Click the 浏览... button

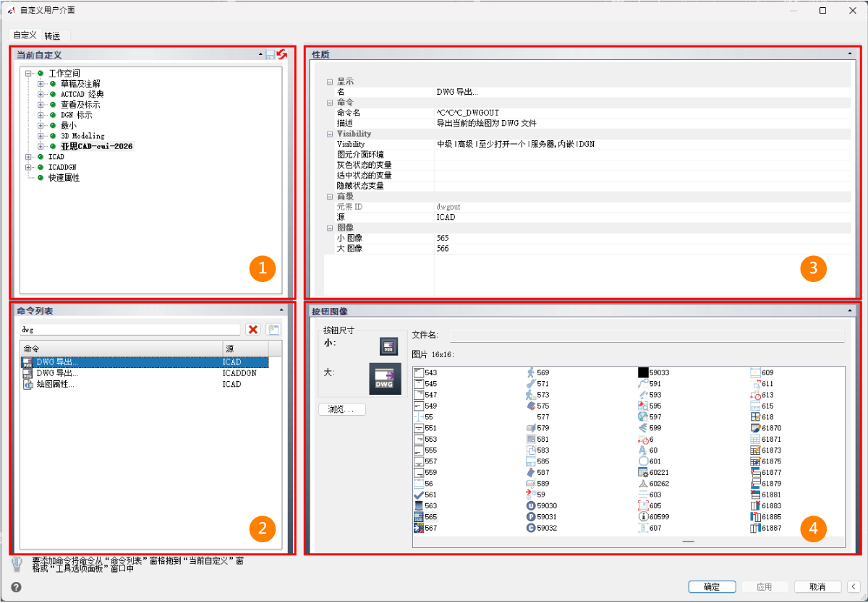[x=341, y=409]
